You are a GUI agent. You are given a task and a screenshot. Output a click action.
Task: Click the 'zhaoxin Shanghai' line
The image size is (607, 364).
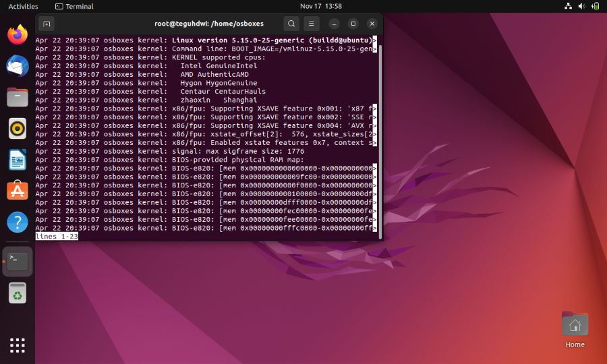pos(146,100)
